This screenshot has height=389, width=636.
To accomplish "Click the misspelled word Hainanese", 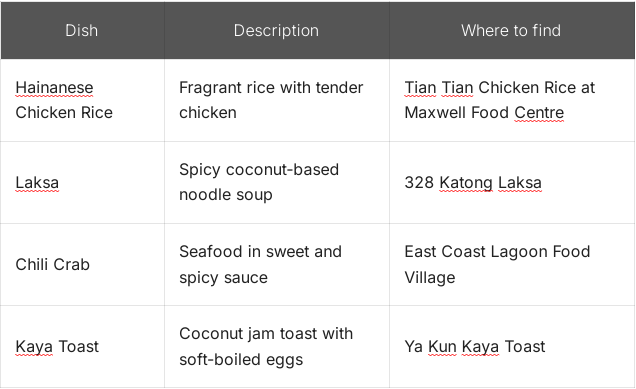I will (x=54, y=88).
